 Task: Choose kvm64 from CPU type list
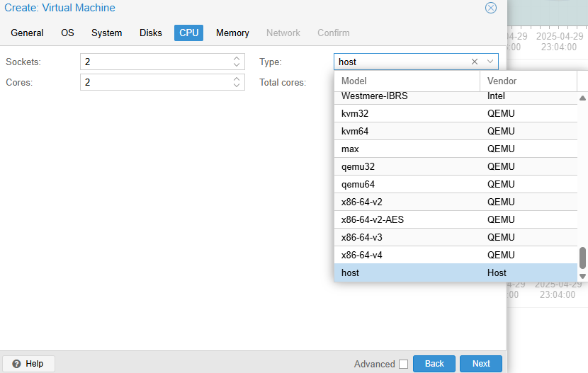354,131
